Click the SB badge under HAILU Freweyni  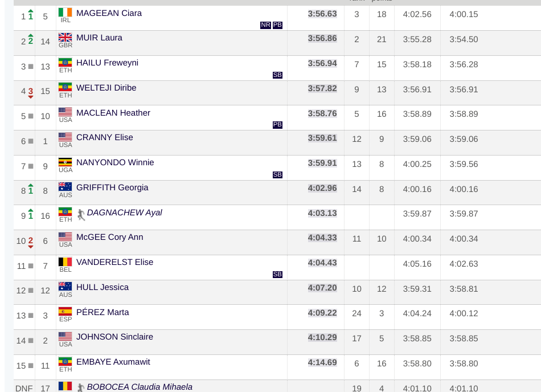(277, 75)
